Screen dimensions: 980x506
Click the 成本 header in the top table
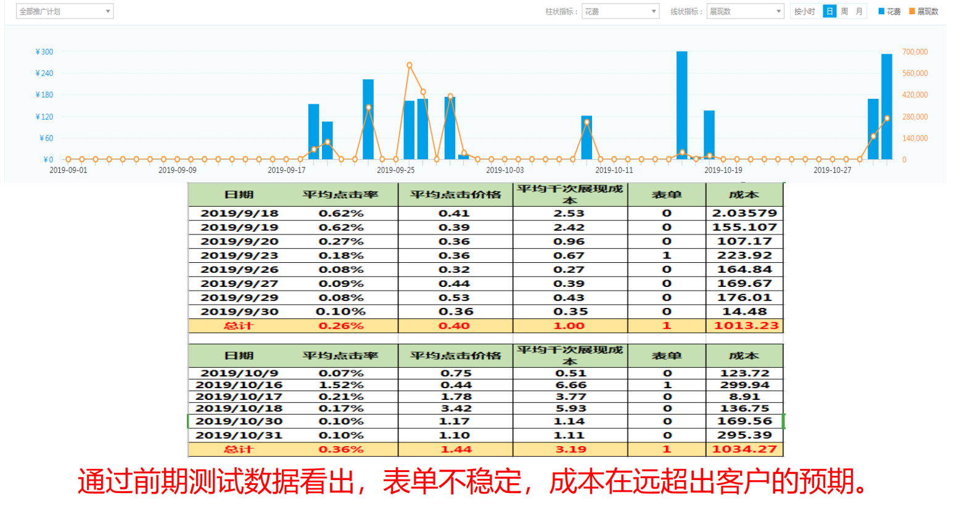pyautogui.click(x=744, y=194)
